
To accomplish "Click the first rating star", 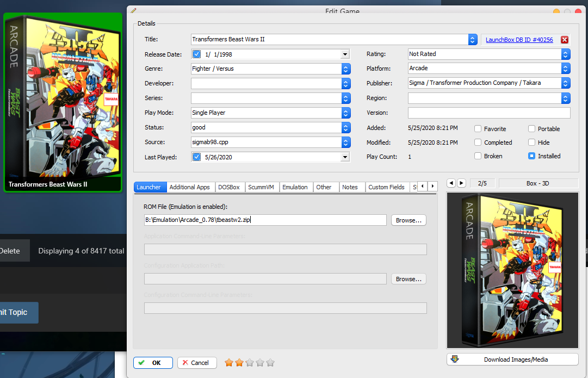I will (x=229, y=363).
